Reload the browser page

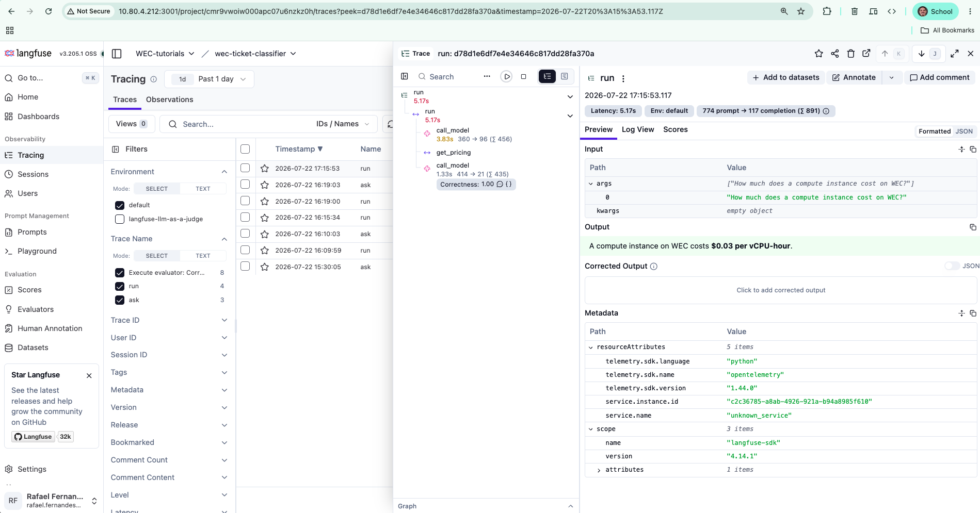coord(49,11)
